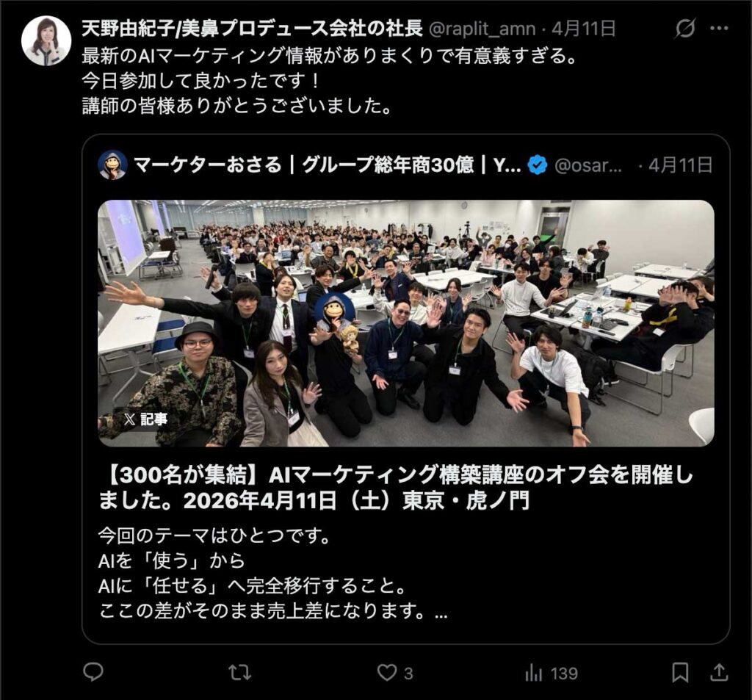Bookmark this post
Image resolution: width=752 pixels, height=700 pixels.
coord(680,673)
